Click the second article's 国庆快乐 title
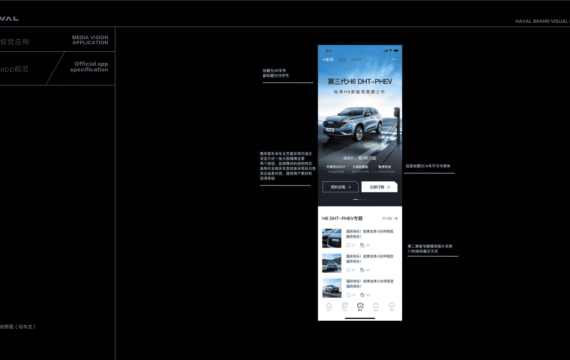 point(370,259)
